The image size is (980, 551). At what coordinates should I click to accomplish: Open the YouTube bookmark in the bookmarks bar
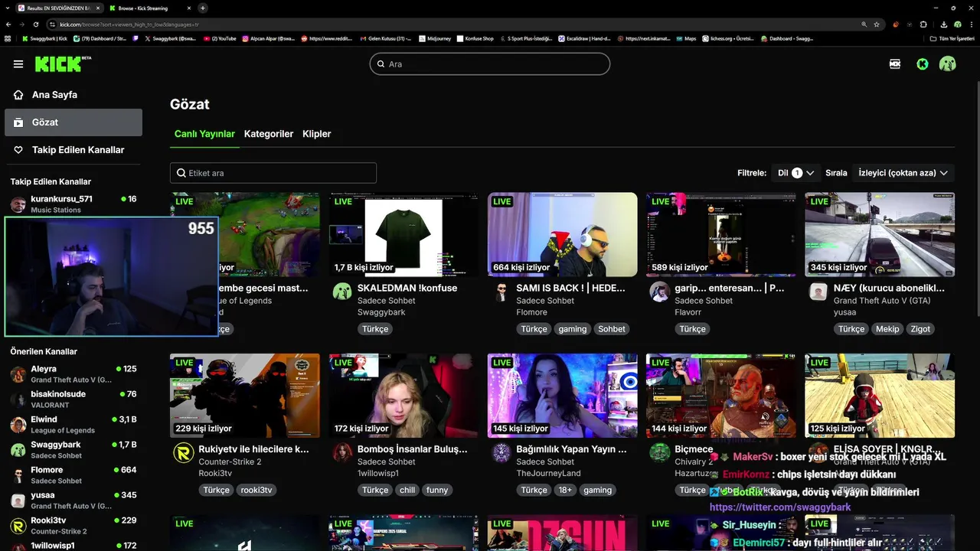pos(220,38)
